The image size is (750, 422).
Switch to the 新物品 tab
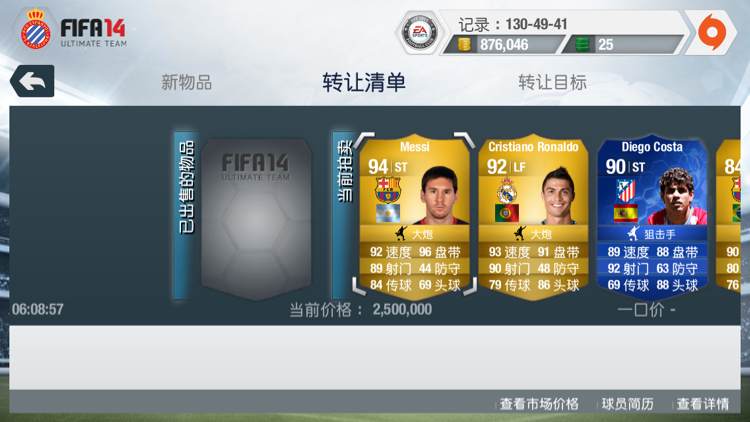tap(186, 82)
